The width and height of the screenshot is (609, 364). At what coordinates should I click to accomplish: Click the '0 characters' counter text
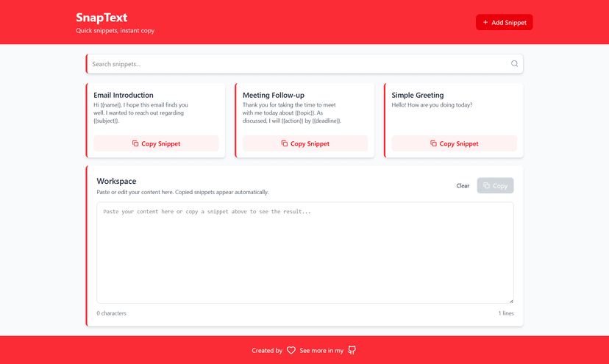pos(112,313)
